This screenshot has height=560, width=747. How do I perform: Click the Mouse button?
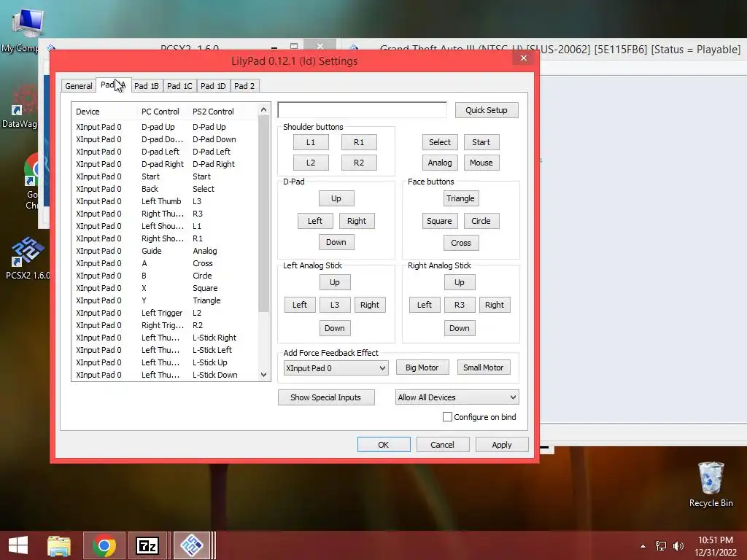(x=481, y=163)
